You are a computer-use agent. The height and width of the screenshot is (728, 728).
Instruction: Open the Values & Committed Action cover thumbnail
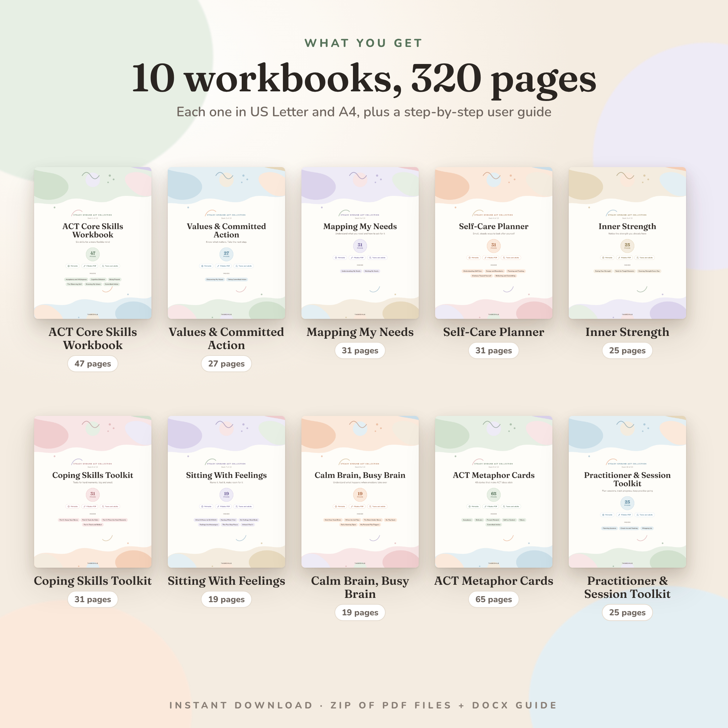coord(226,243)
